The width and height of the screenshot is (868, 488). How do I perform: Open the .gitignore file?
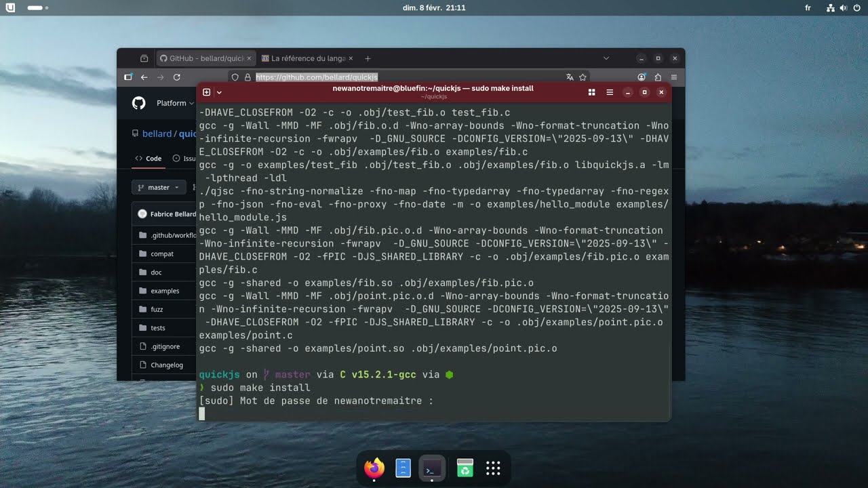point(165,346)
